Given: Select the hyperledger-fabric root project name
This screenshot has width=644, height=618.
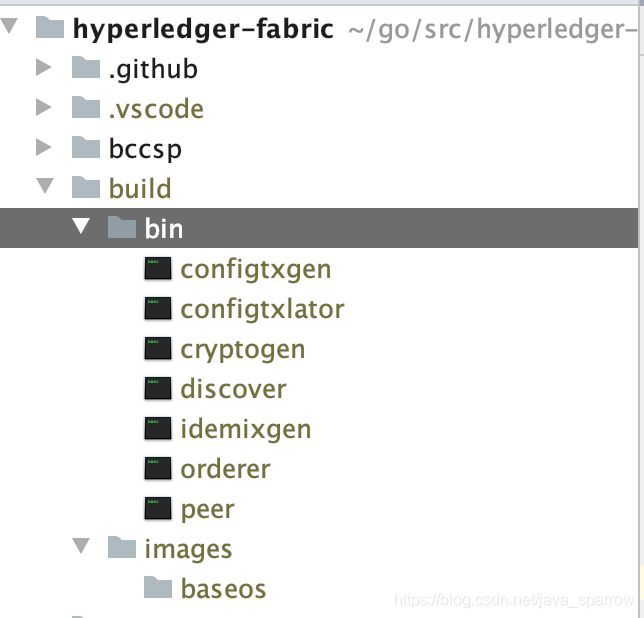Looking at the screenshot, I should click(203, 30).
